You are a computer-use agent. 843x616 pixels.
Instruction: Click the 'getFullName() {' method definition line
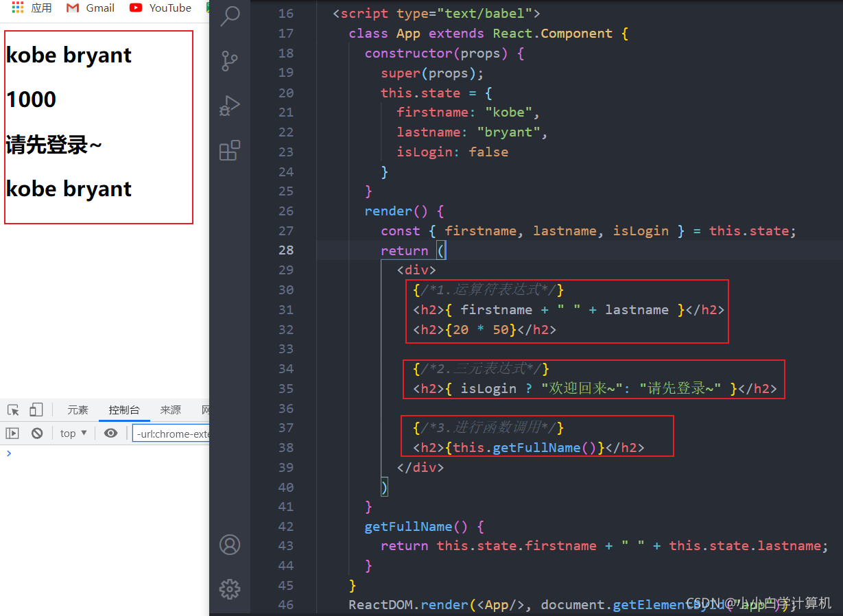click(425, 527)
